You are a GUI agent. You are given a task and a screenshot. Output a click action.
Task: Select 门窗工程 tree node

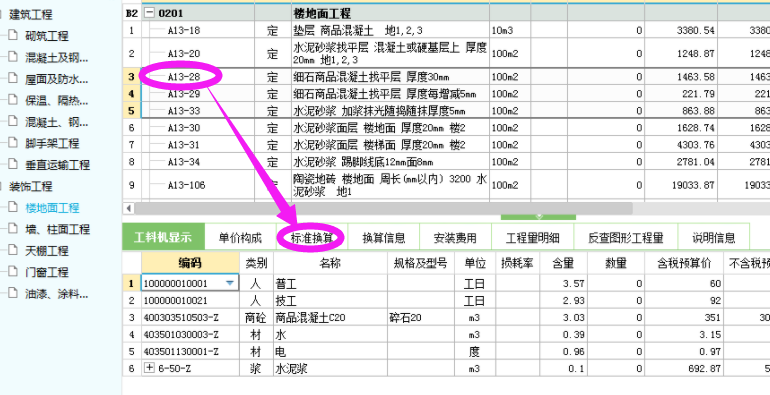[47, 273]
